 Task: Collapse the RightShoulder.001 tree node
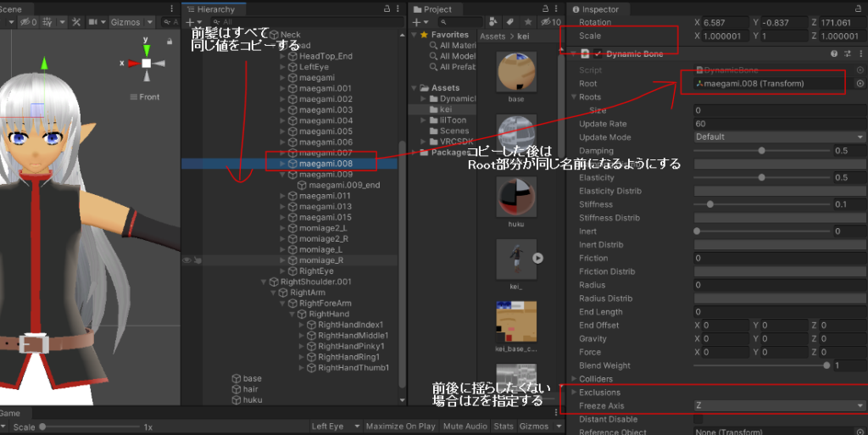pos(264,282)
